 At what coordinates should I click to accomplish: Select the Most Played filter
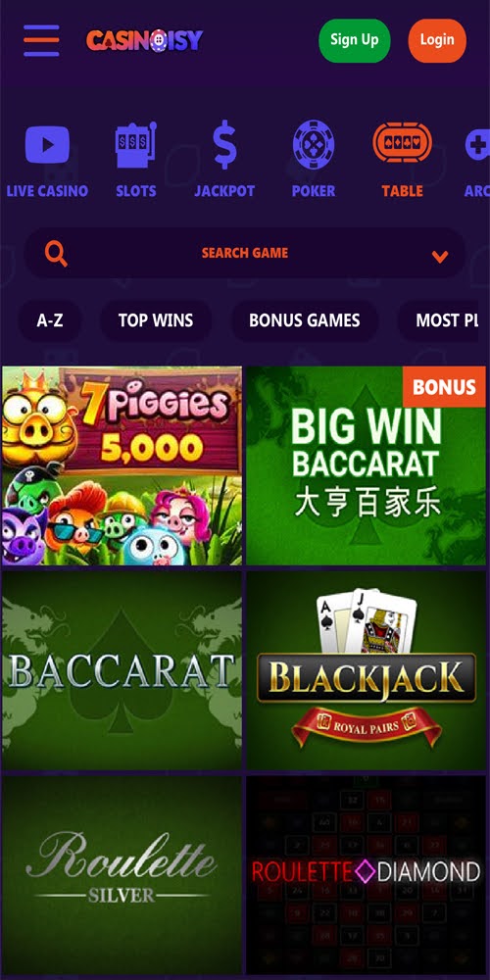click(x=444, y=320)
